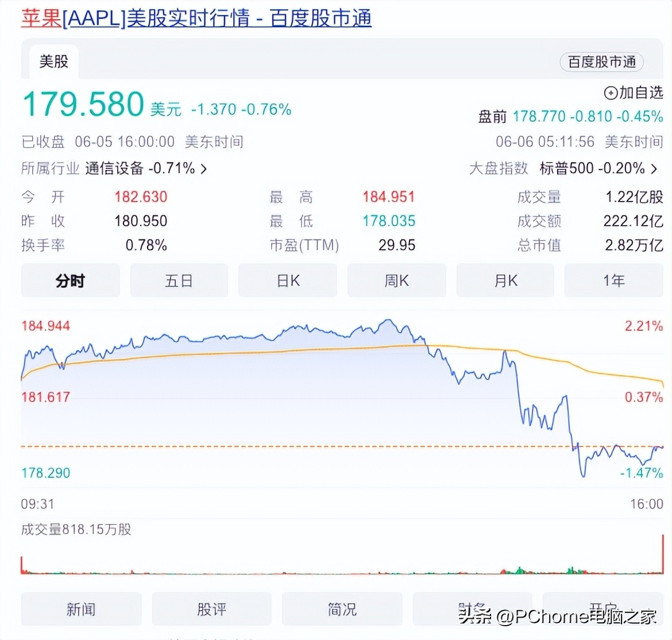Click the 总市值 value 2.82万亿
Screen dimensions: 672x640
634,245
